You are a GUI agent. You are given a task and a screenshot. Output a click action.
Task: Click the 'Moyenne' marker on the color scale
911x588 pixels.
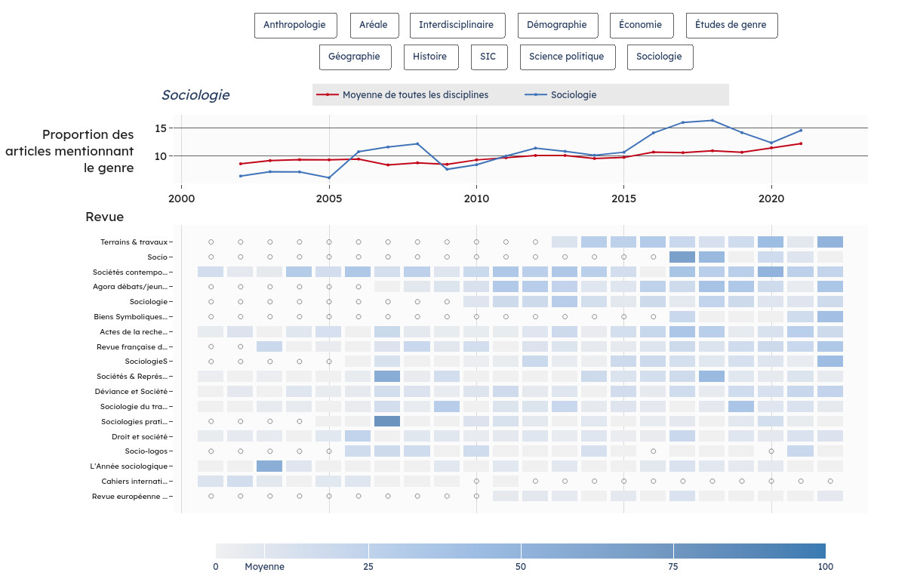pyautogui.click(x=264, y=567)
